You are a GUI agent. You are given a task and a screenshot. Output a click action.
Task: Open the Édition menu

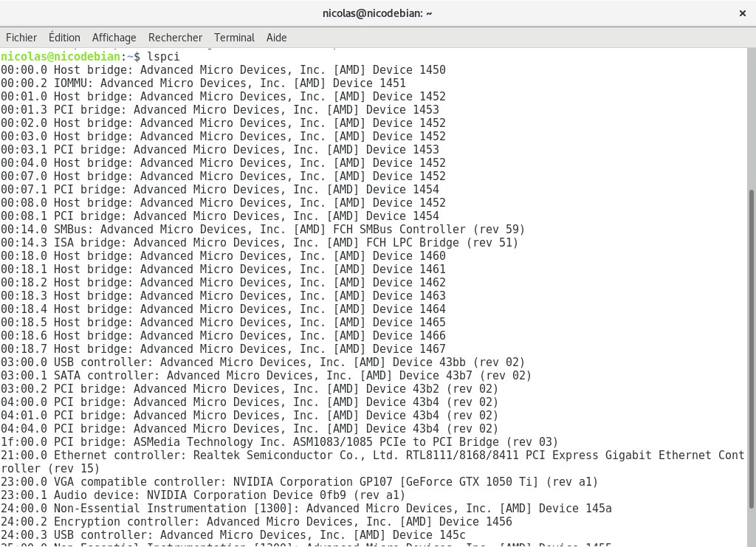(x=64, y=38)
